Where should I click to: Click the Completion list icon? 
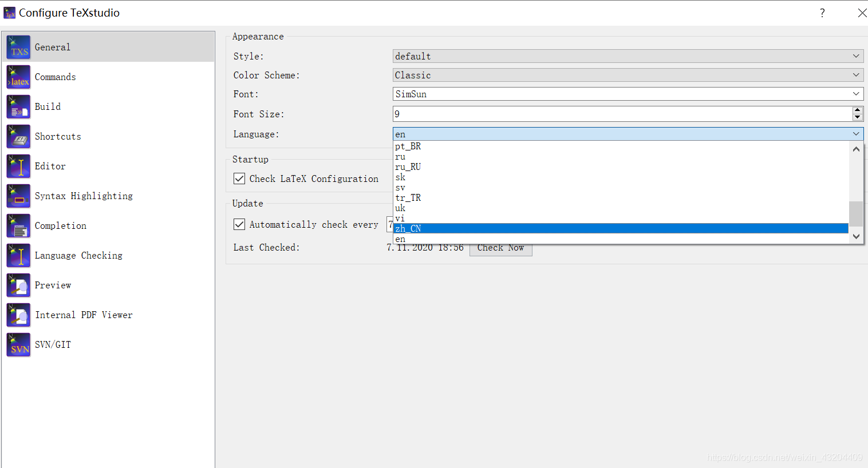click(18, 225)
